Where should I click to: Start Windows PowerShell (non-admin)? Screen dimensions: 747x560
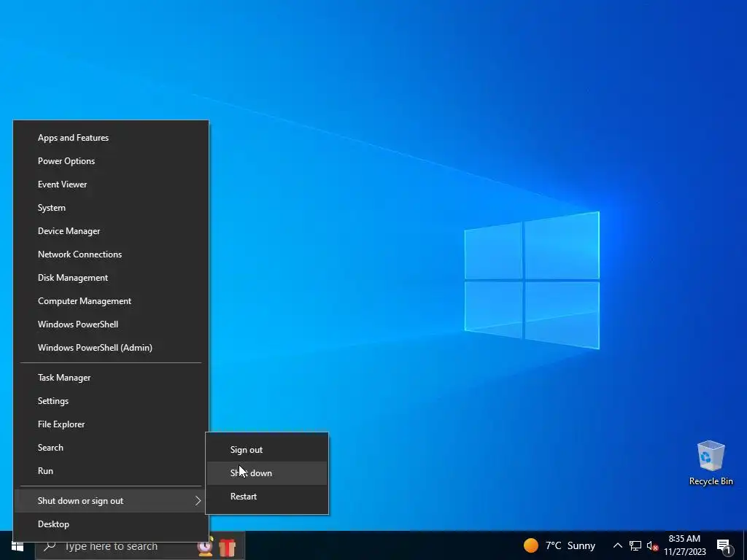[x=111, y=324]
